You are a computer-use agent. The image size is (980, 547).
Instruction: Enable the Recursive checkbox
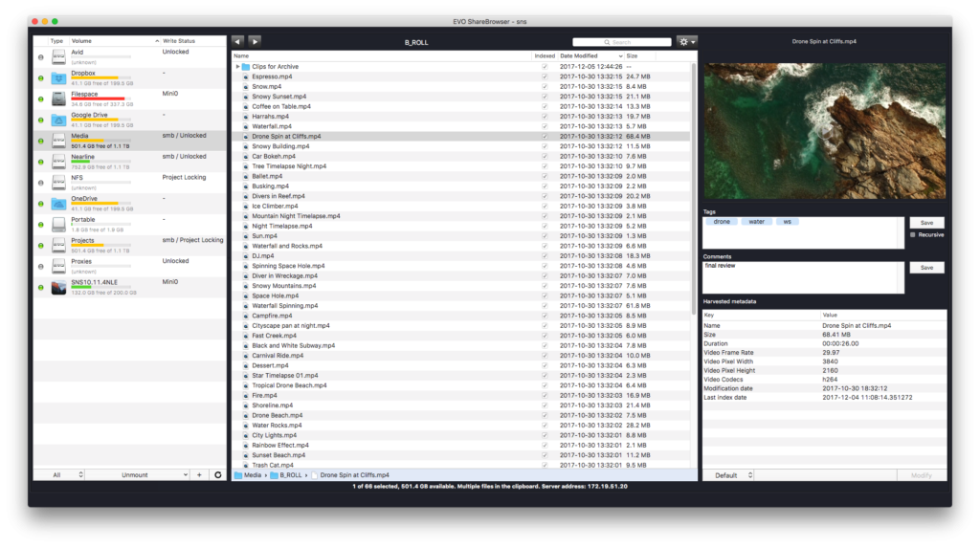tap(912, 234)
